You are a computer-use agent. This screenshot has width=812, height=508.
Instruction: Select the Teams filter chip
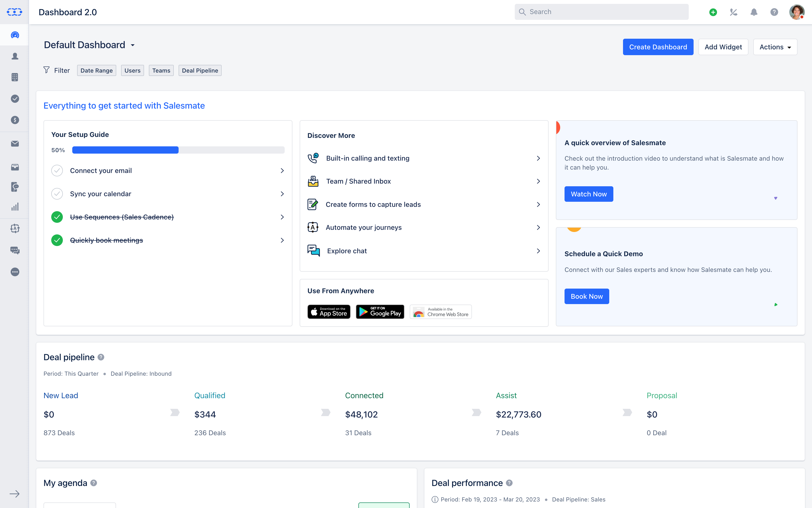[x=161, y=70]
